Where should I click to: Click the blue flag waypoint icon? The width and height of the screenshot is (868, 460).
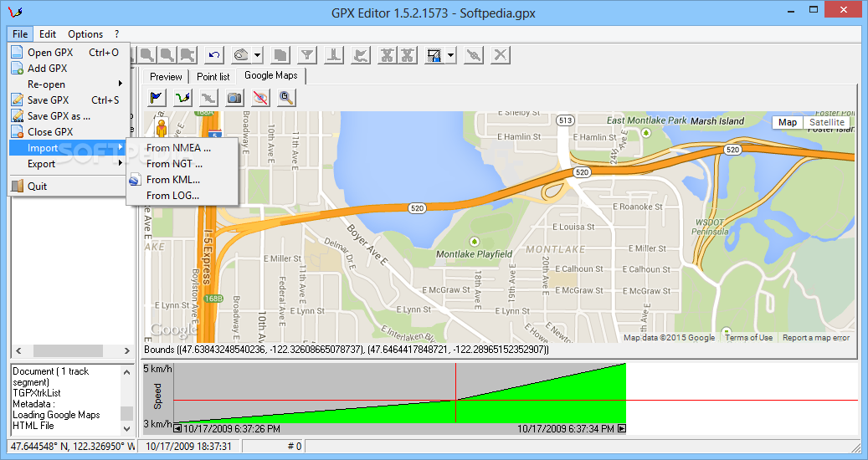coord(157,98)
